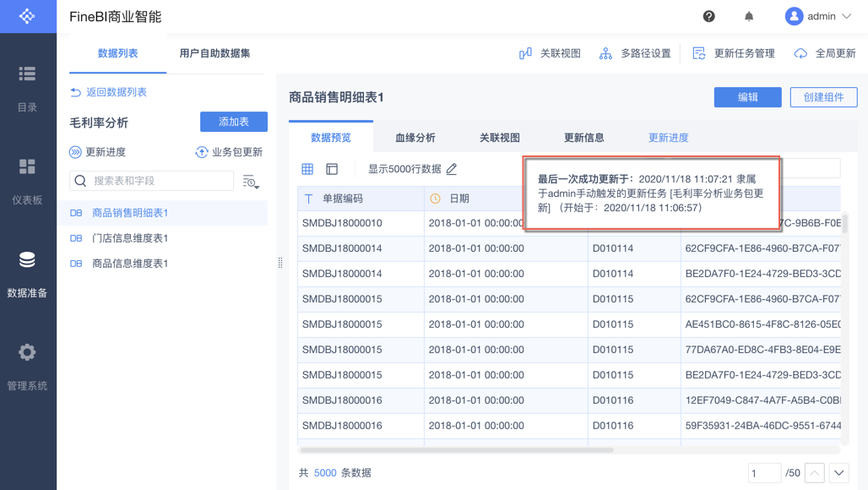Viewport: 868px width, 490px height.
Task: Expand the admin account dropdown arrow
Action: click(846, 16)
